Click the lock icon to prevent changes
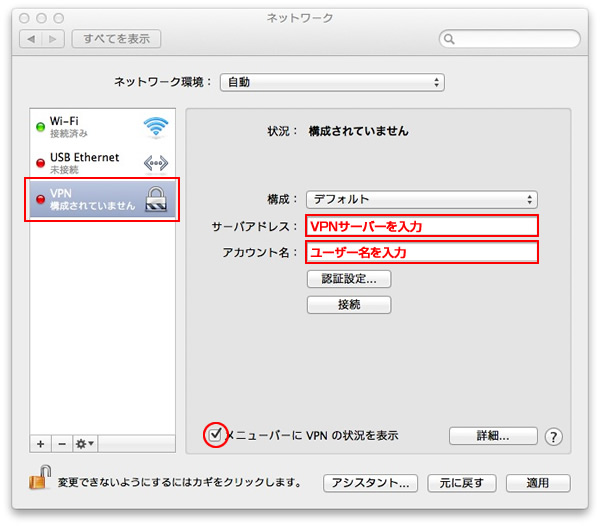600x526 pixels. click(37, 480)
